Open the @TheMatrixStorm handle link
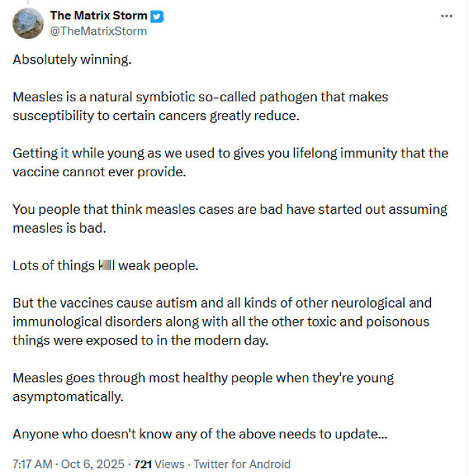Image resolution: width=469 pixels, height=476 pixels. [98, 31]
